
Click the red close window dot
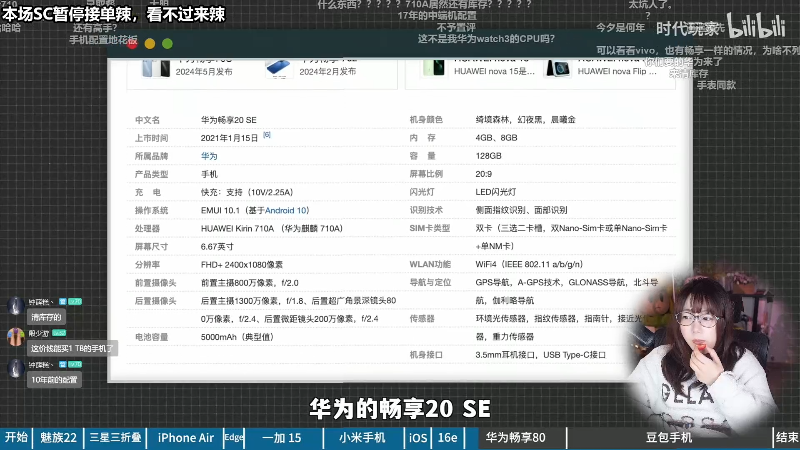(x=133, y=44)
